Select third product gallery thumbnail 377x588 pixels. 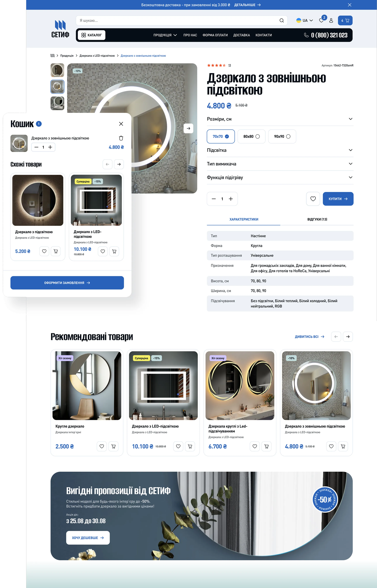tap(57, 103)
